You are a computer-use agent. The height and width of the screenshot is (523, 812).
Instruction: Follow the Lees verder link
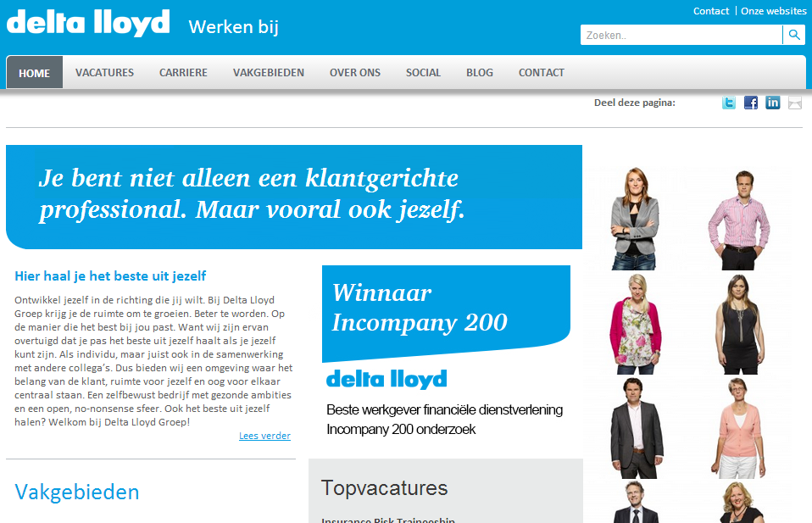[x=264, y=436]
